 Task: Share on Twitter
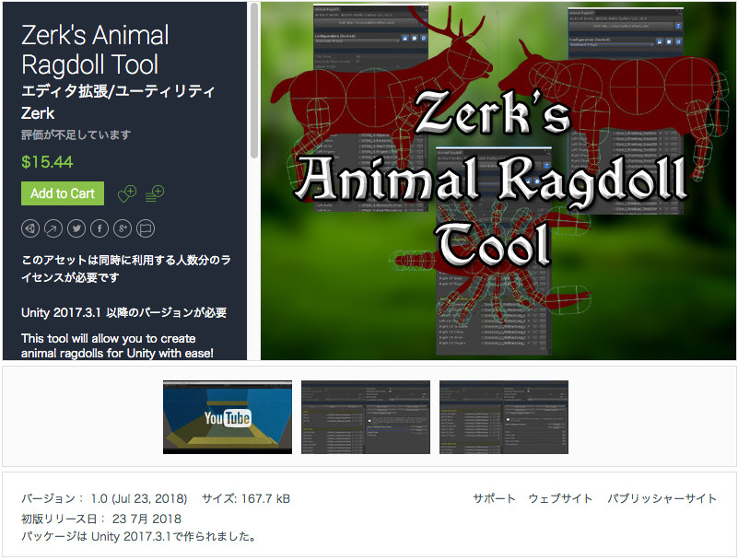tap(76, 228)
